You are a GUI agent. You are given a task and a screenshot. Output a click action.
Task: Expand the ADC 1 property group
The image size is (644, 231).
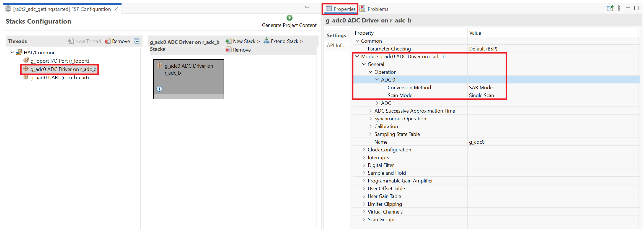click(x=377, y=103)
